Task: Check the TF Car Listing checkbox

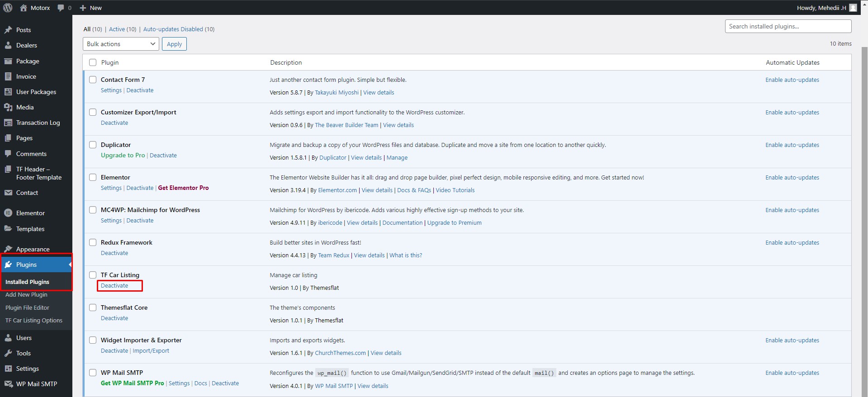Action: [x=93, y=275]
